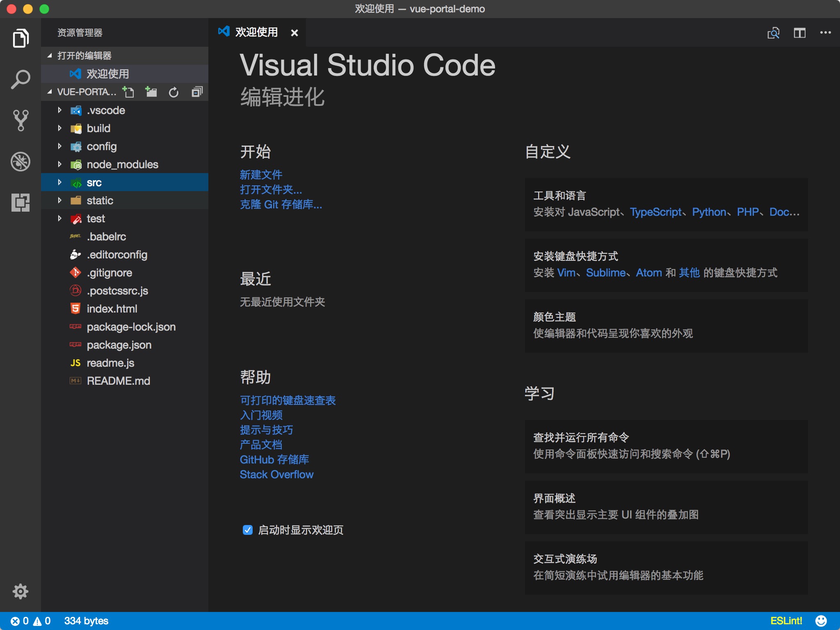Open the editor more actions menu
Viewport: 840px width, 630px height.
824,33
